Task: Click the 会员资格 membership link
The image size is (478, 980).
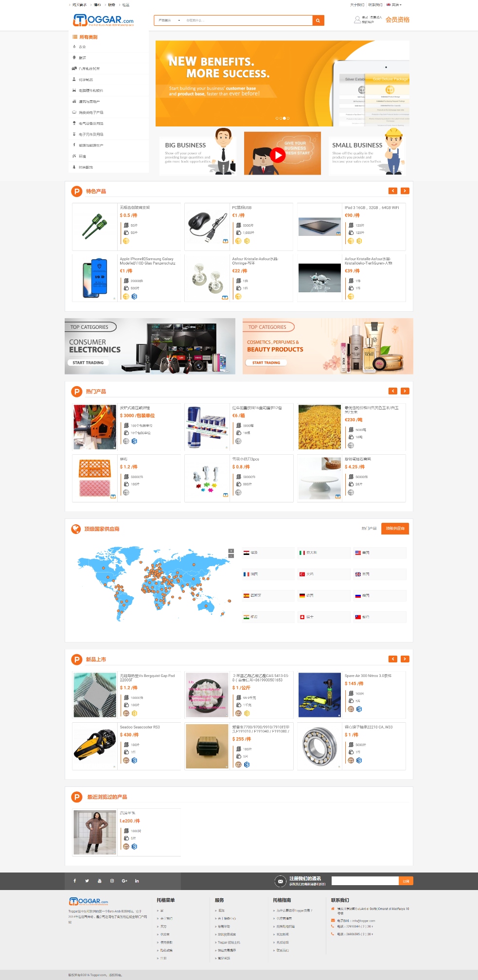Action: point(398,20)
